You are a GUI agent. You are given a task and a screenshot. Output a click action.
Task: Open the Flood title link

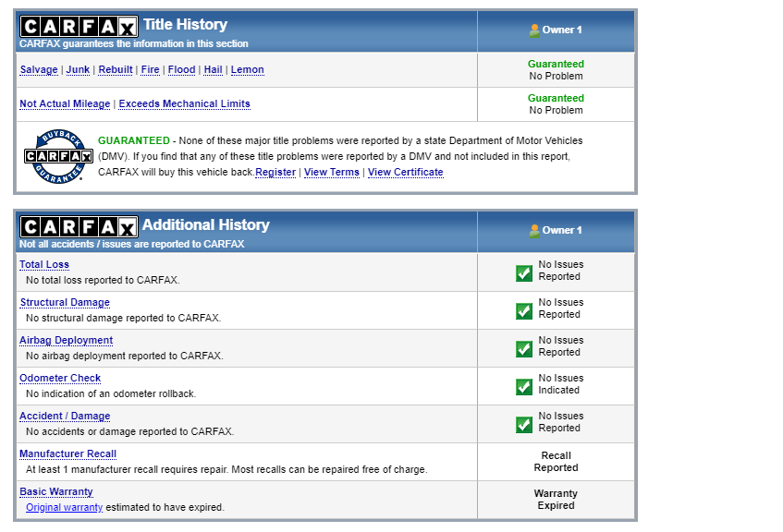(182, 69)
